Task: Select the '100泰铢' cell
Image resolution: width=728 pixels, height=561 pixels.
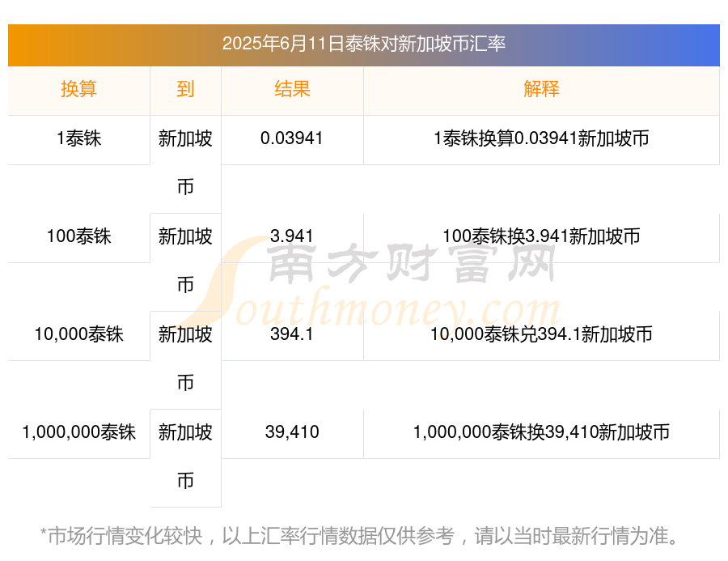Action: (79, 236)
